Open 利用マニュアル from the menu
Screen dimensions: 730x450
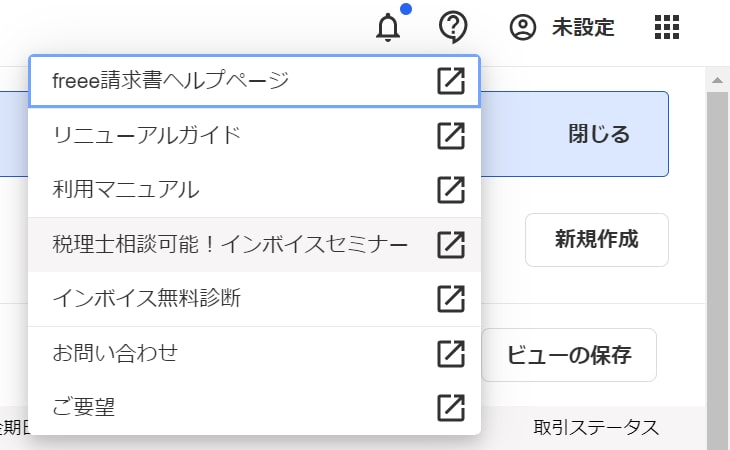pyautogui.click(x=126, y=189)
